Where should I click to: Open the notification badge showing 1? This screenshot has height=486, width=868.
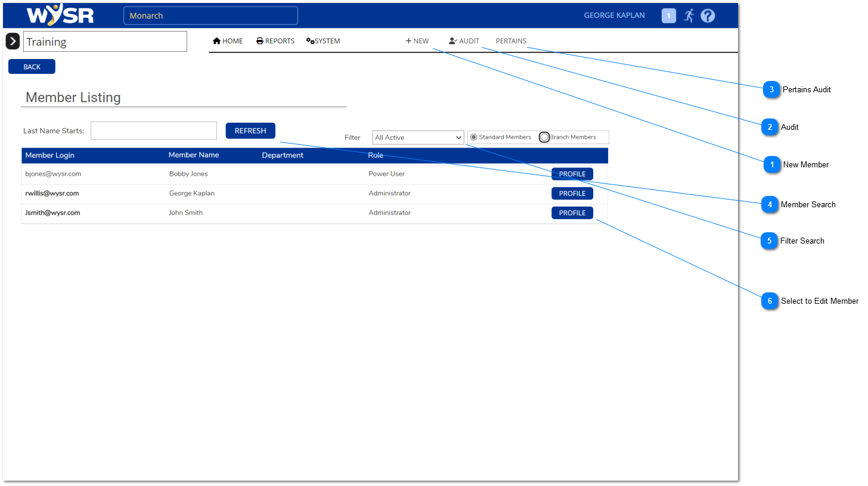tap(668, 16)
